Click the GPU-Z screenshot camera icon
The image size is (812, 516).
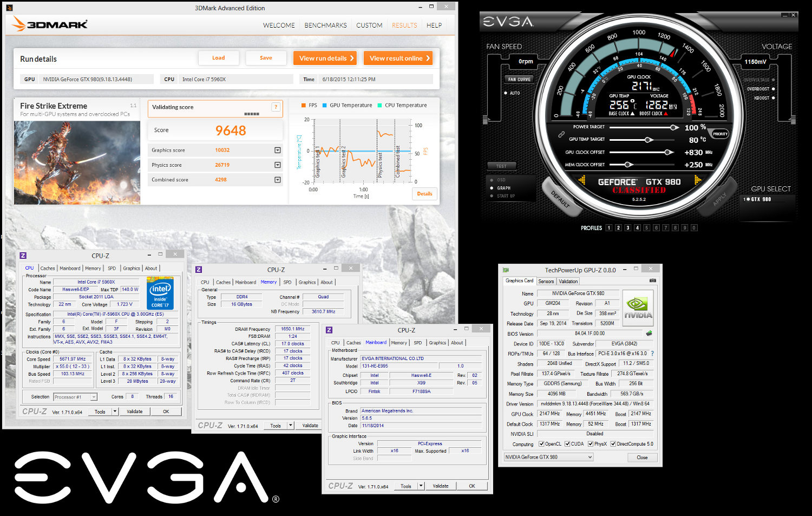pyautogui.click(x=652, y=280)
